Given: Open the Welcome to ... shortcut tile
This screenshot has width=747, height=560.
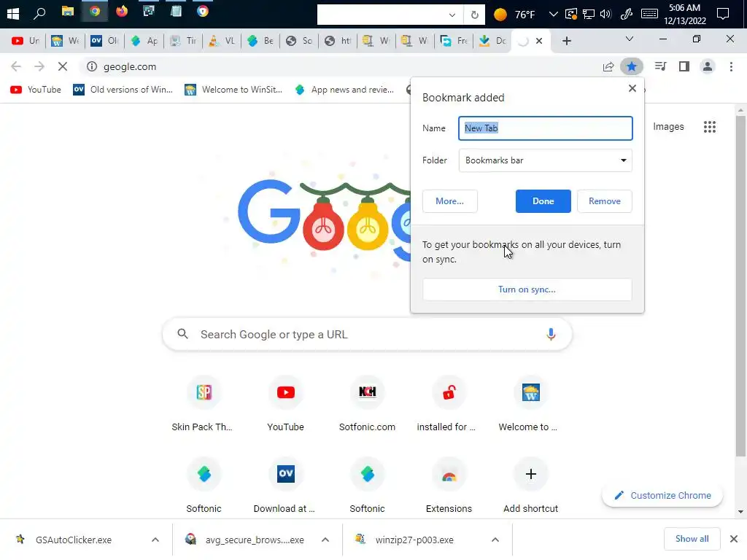Looking at the screenshot, I should coord(531,404).
